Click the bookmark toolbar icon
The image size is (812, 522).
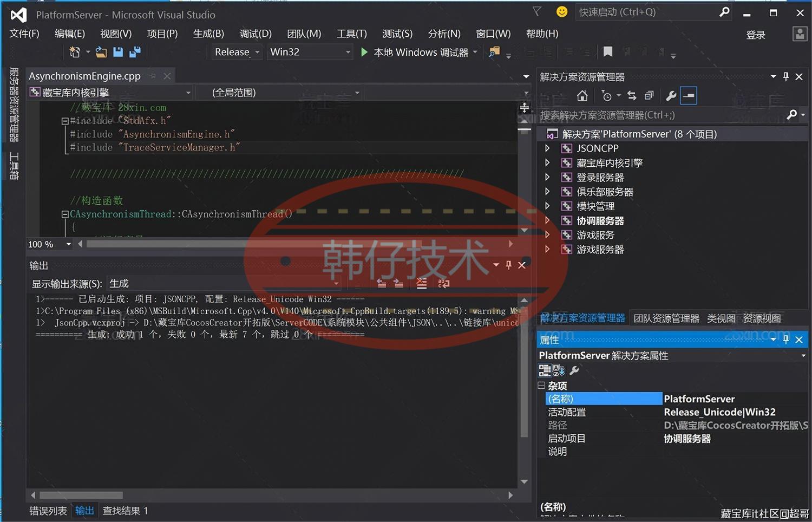pos(608,52)
